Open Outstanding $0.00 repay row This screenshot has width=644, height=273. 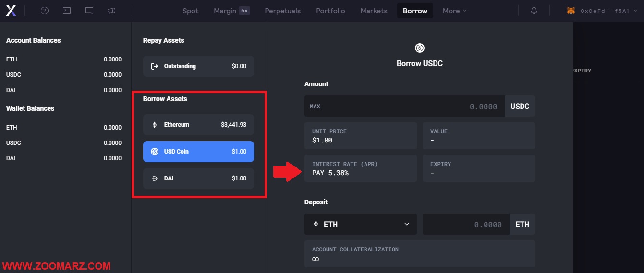[198, 66]
